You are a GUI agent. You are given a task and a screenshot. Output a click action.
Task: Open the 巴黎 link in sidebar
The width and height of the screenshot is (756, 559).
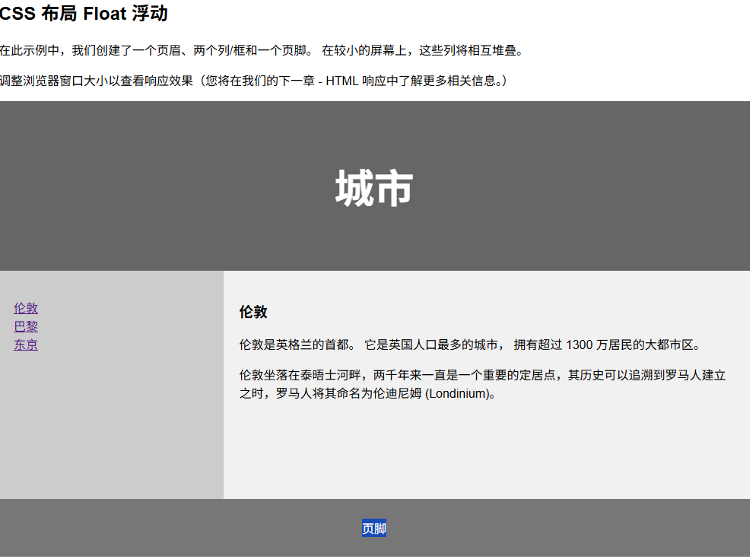26,326
